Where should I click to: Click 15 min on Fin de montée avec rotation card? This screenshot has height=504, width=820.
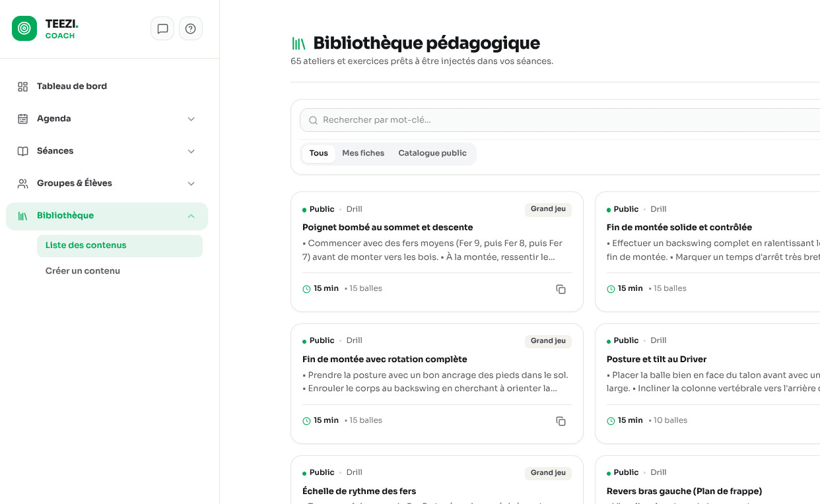tap(326, 421)
